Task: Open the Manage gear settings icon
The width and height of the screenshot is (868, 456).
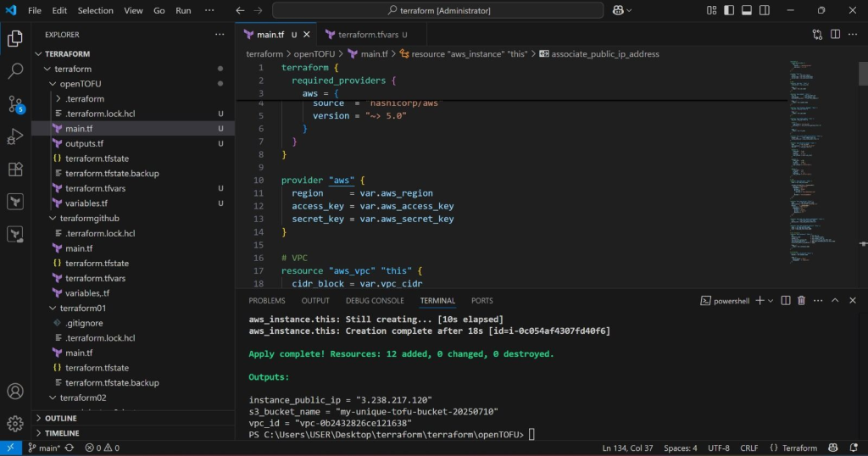Action: [15, 423]
